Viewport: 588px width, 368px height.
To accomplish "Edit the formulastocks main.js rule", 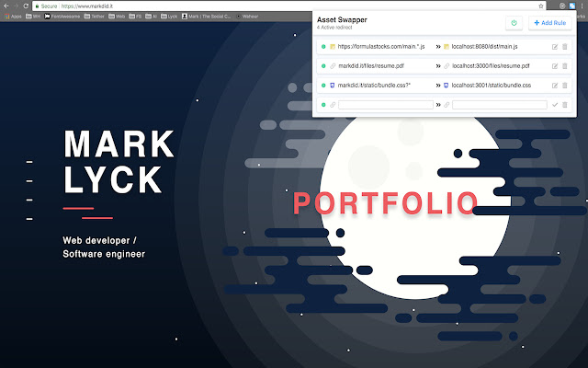I will [x=555, y=47].
